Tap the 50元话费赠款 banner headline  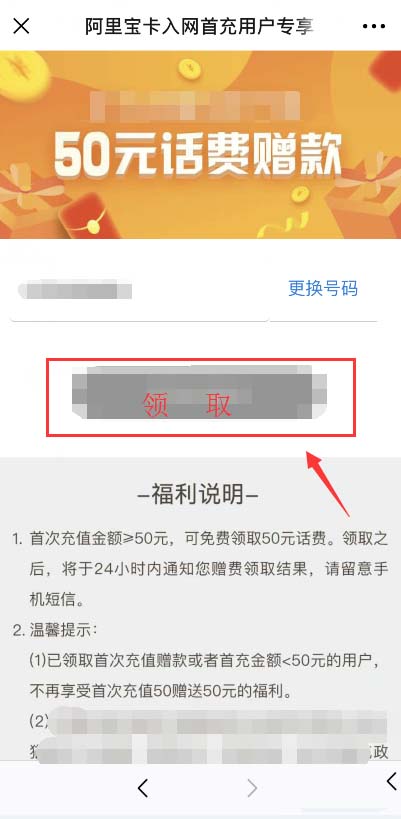[x=198, y=154]
